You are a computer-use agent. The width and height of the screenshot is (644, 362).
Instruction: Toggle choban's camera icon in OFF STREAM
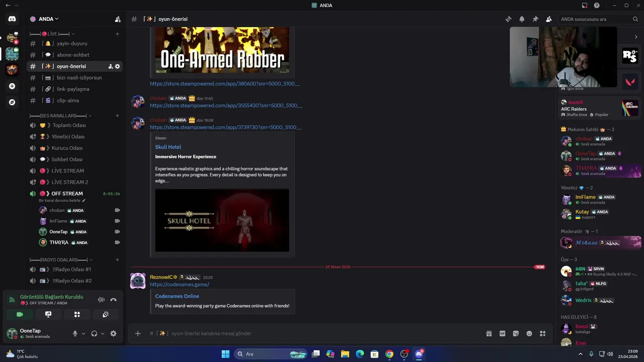point(117,210)
